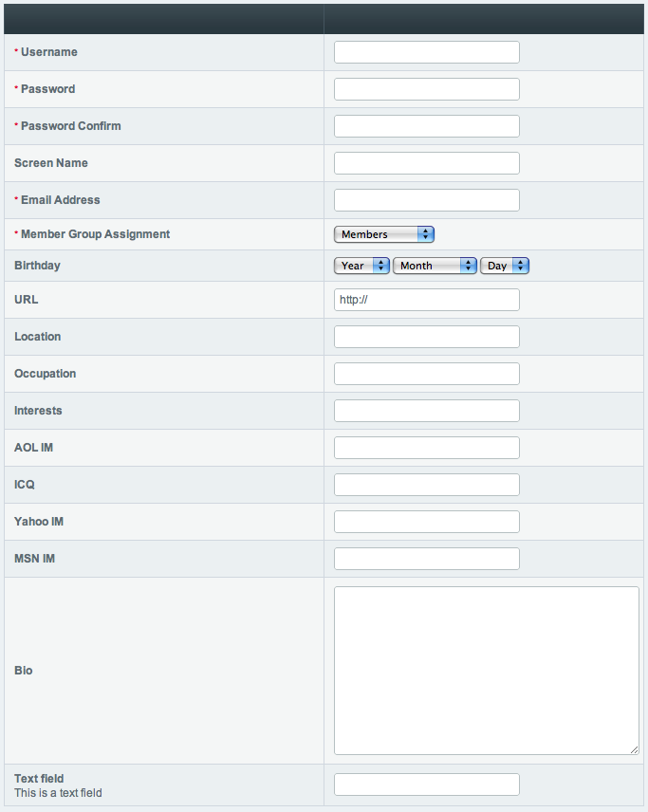Click into the Text field input
Viewport: 648px width, 812px height.
[426, 784]
